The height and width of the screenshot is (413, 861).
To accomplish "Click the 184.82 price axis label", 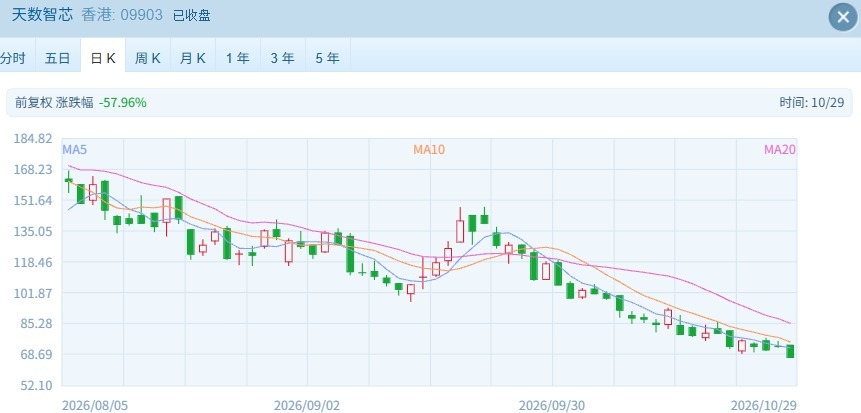I will pos(33,138).
